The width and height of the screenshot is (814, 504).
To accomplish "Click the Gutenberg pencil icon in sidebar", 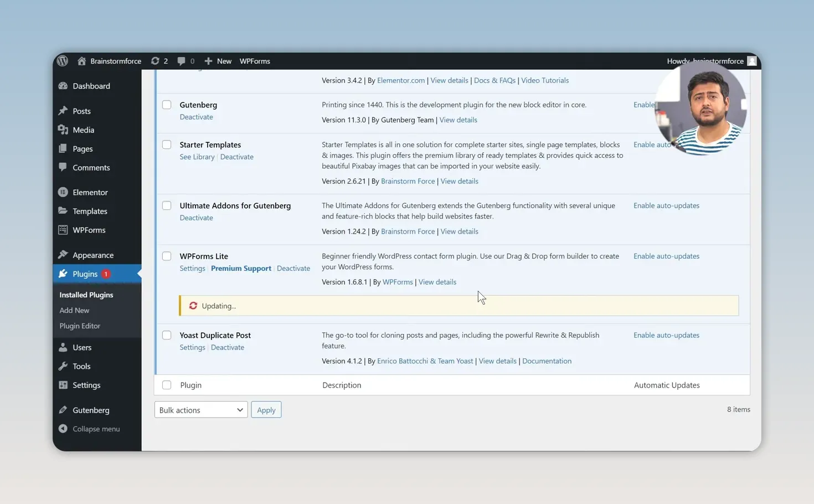I will click(x=63, y=410).
